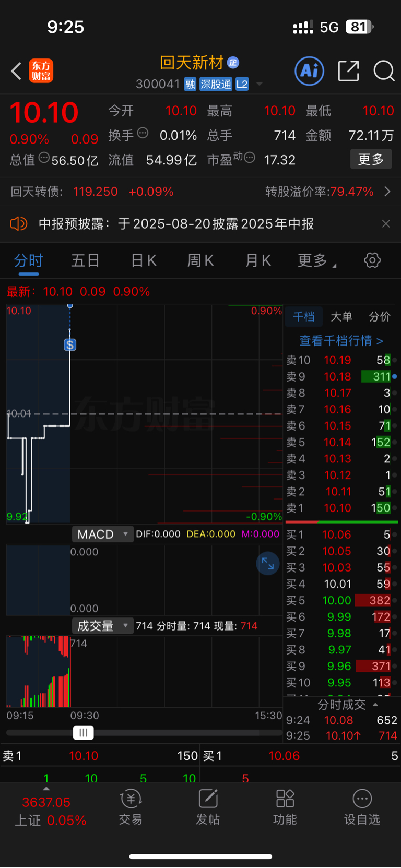This screenshot has width=401, height=868.
Task: Tap the 买6 9.99 bid row
Action: click(341, 617)
